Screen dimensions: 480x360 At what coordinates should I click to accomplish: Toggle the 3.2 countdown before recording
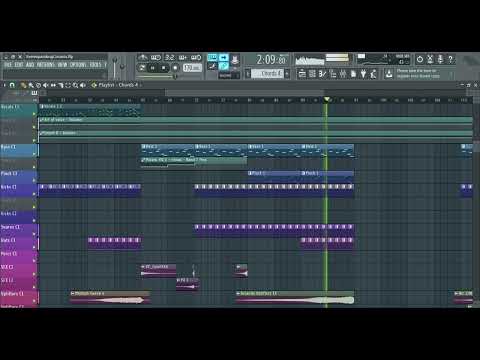pyautogui.click(x=169, y=57)
